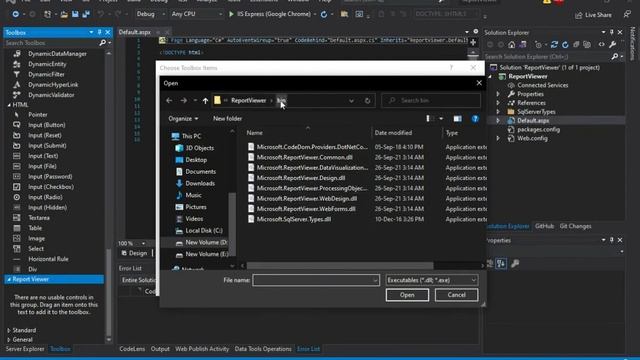
Task: Open the Output tab at the bottom
Action: pos(160,349)
